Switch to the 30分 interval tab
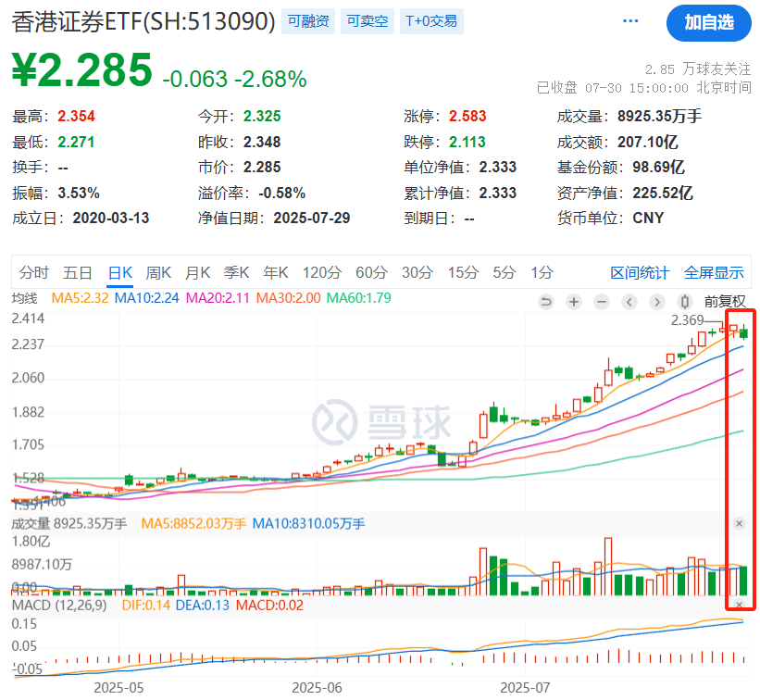 pyautogui.click(x=417, y=273)
